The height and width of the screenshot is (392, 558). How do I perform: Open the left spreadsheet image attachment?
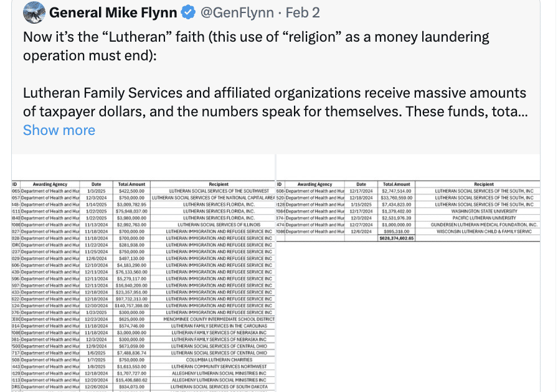point(143,273)
